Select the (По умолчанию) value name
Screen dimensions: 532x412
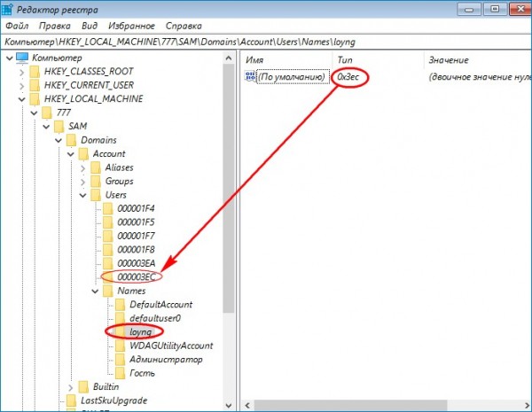[x=293, y=77]
